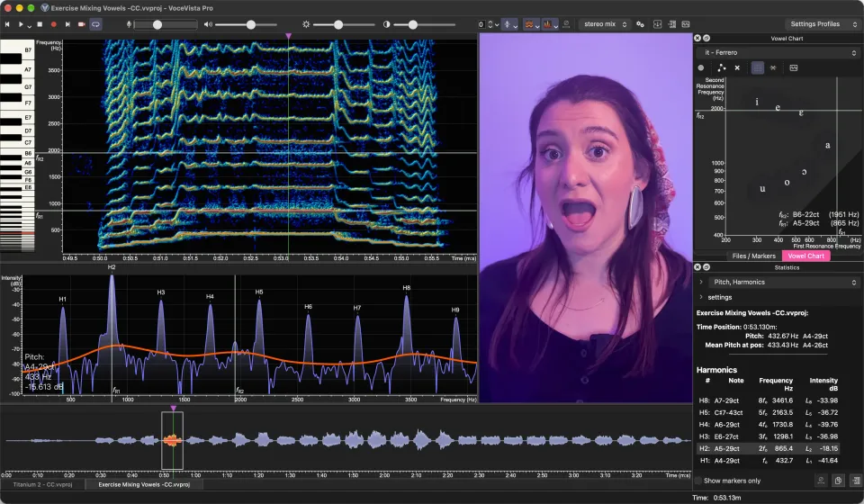Click the vowel chart crossed-lines icon
864x504 pixels.
tap(773, 67)
